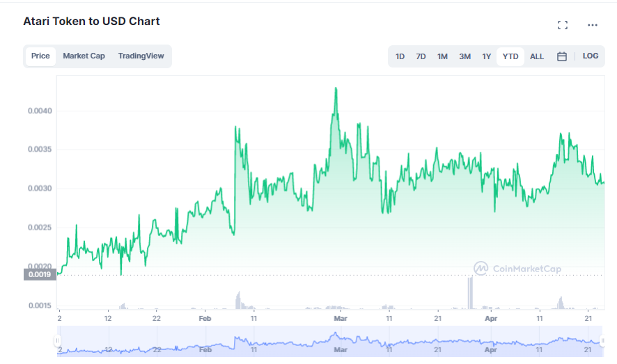Choose the 1Y time range

tap(486, 56)
